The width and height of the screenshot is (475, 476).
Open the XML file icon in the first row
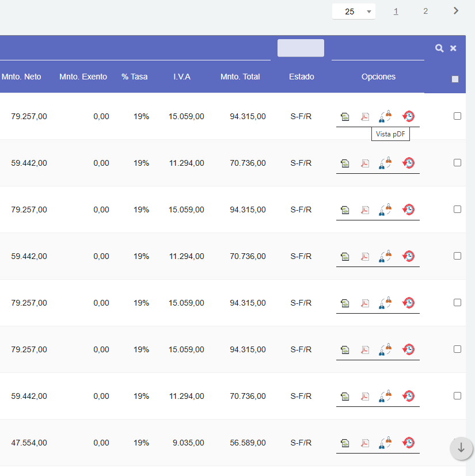click(345, 117)
